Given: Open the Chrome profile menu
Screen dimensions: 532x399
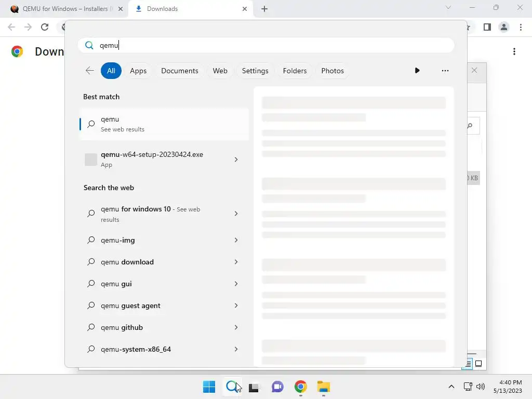Looking at the screenshot, I should (x=504, y=27).
